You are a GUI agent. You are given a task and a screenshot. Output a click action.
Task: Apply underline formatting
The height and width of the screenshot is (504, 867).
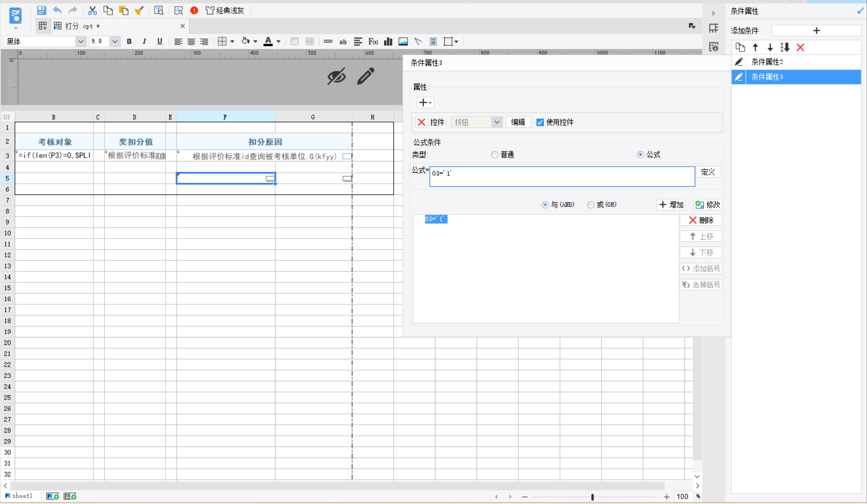click(x=160, y=42)
